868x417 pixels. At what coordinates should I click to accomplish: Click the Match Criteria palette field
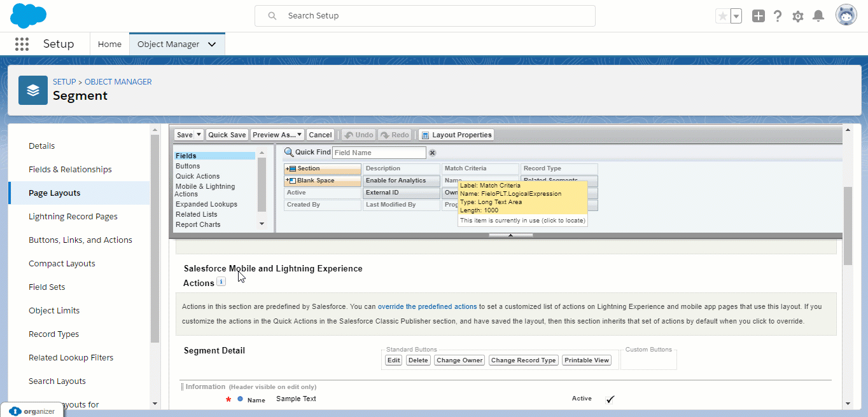(480, 168)
